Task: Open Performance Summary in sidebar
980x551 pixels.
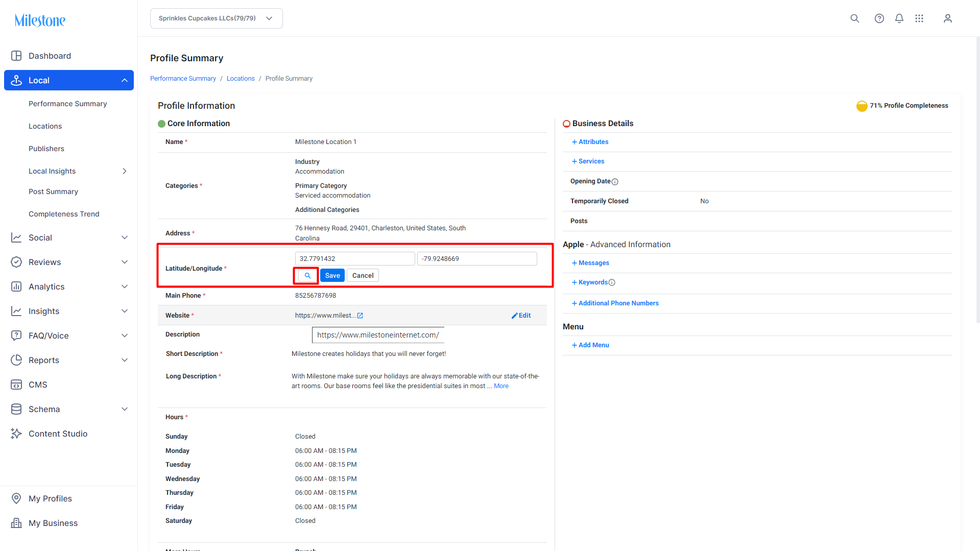Action: [x=68, y=104]
